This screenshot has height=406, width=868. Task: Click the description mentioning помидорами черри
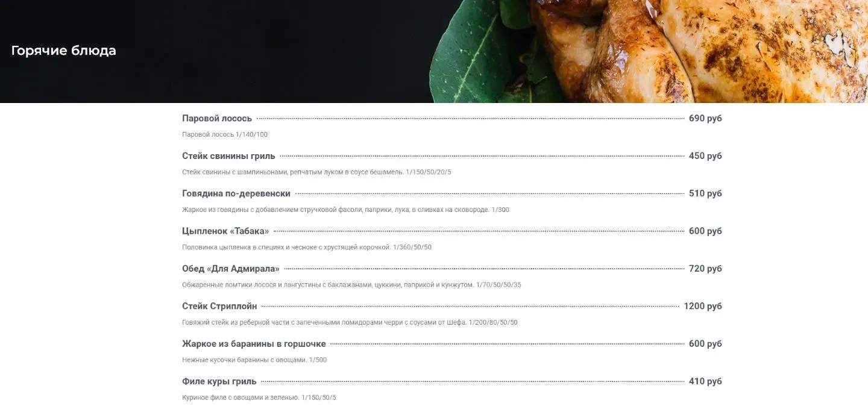pyautogui.click(x=350, y=322)
